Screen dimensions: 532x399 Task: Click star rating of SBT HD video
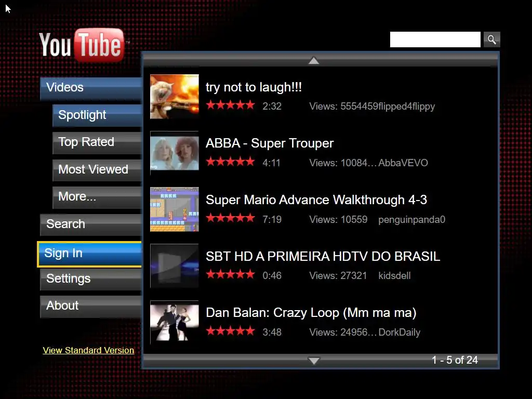(230, 274)
